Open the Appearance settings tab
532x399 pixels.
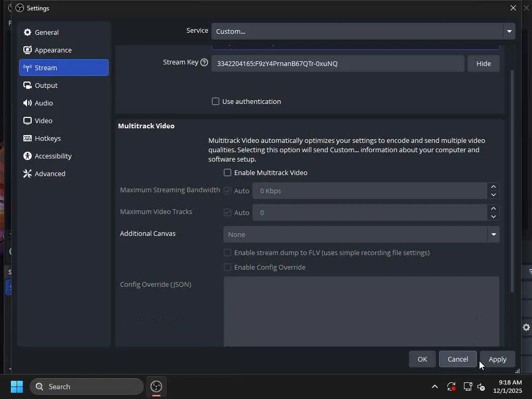[64, 50]
